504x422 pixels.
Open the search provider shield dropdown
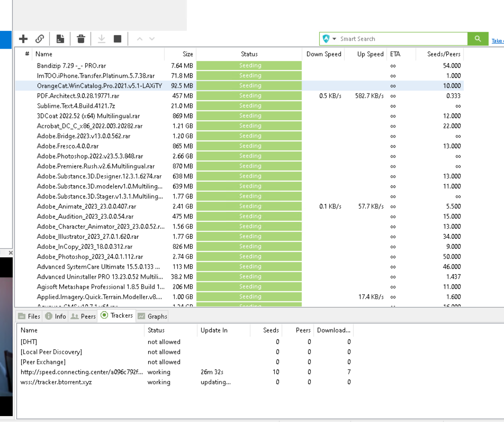click(x=329, y=39)
